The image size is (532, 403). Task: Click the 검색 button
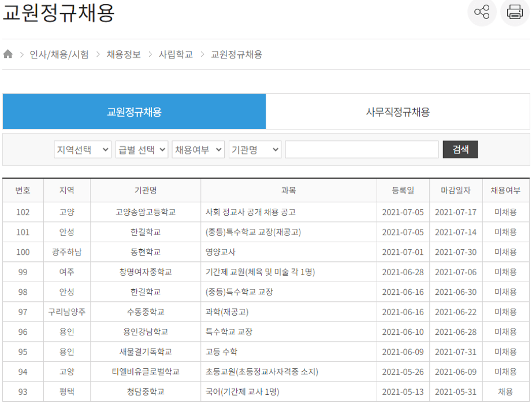460,149
